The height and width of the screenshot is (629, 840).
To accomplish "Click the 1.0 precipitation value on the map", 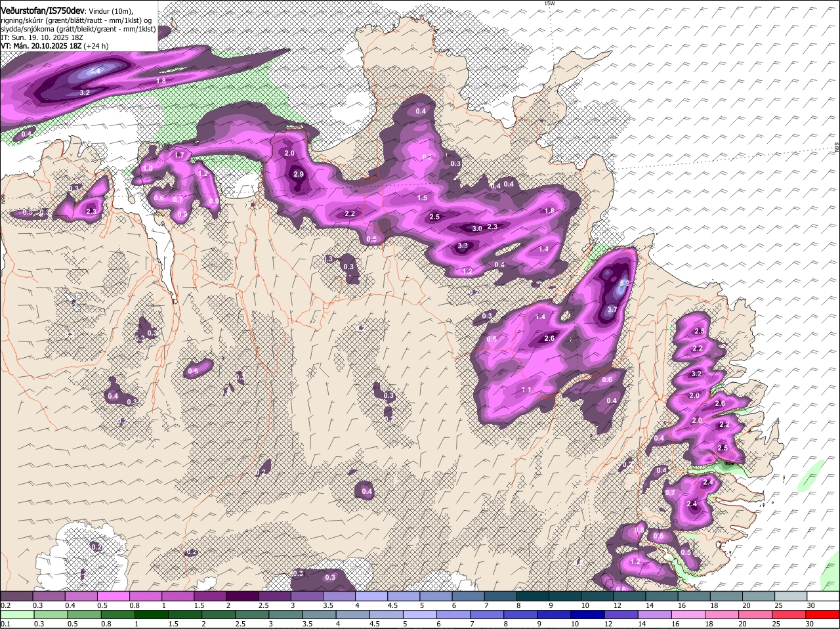I will click(x=148, y=168).
